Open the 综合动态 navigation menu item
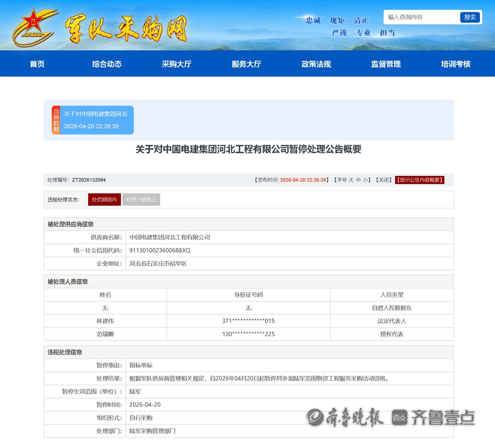Viewport: 495px width, 448px height. coord(107,64)
